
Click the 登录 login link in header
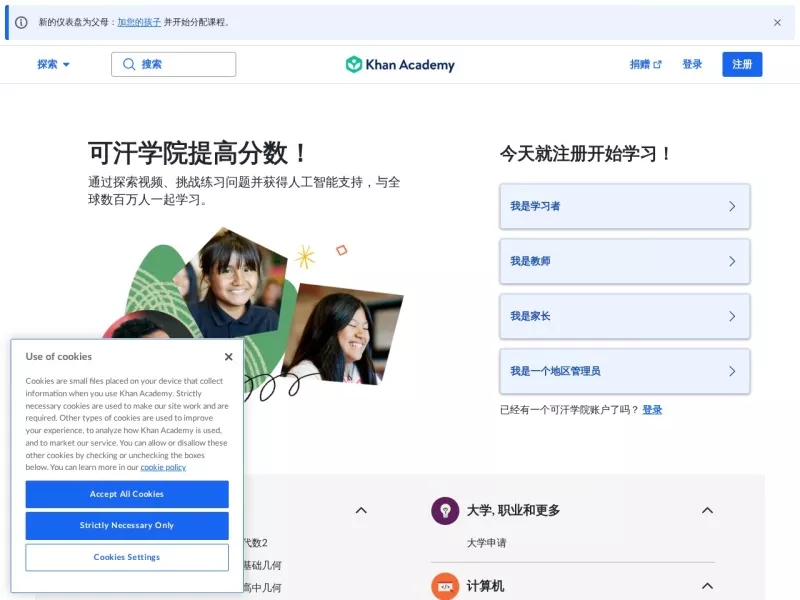(692, 64)
